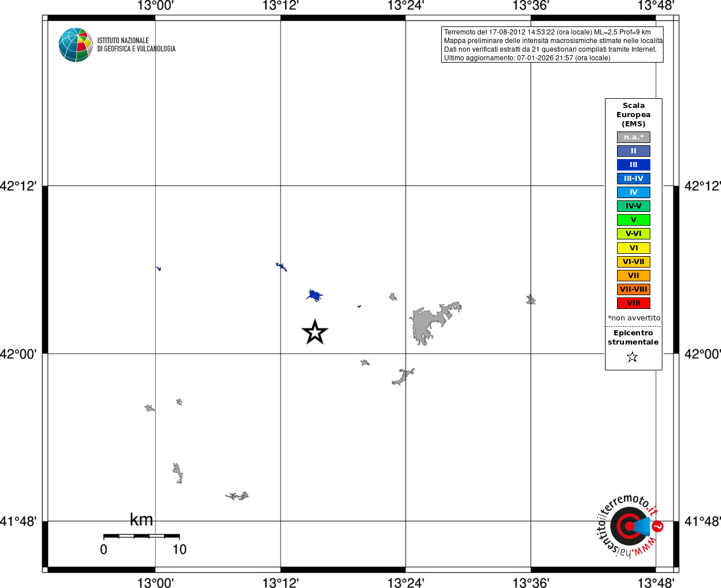Screen dimensions: 721x588
Task: Select the III-IV intensity legend swatch
Action: pyautogui.click(x=634, y=179)
